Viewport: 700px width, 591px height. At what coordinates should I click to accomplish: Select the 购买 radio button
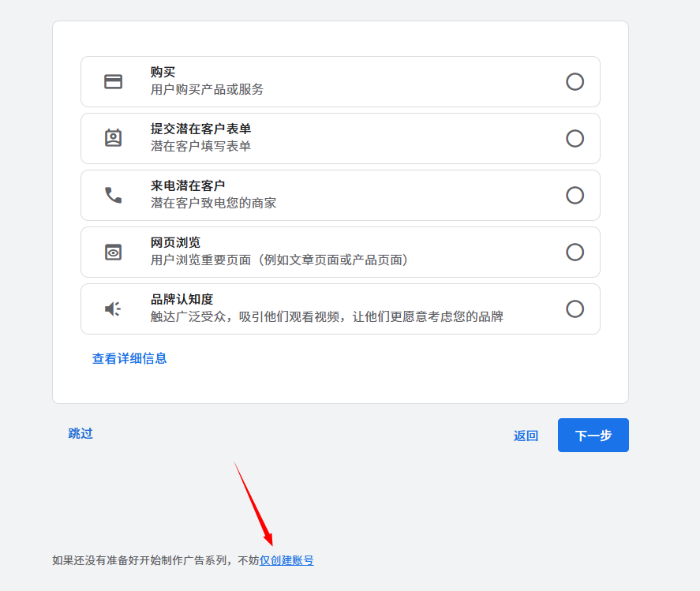tap(575, 82)
